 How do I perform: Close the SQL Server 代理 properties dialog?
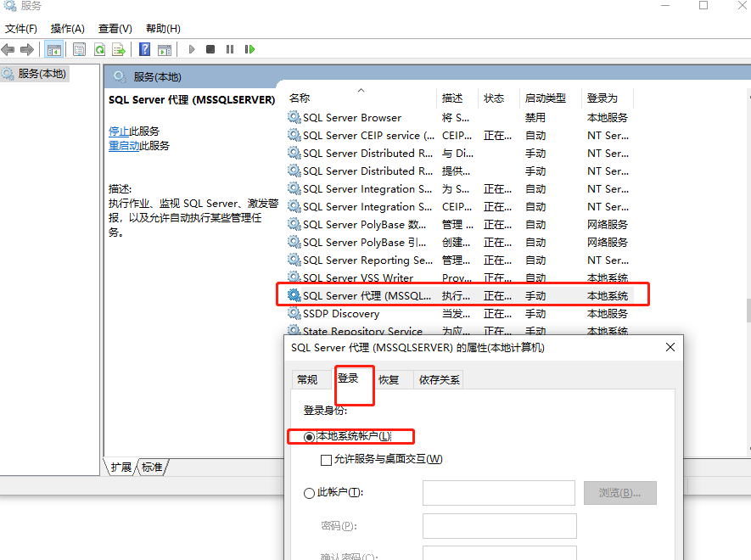(x=670, y=347)
